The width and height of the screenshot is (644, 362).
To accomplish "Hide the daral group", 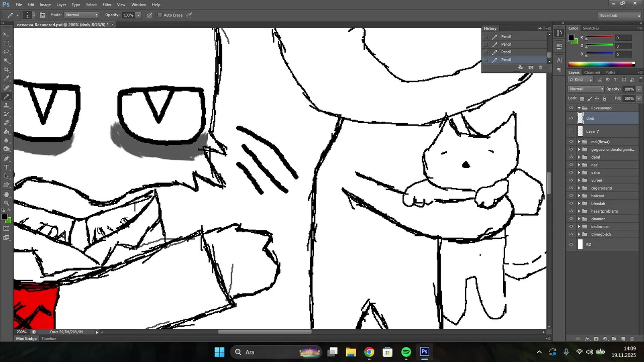I will click(x=571, y=157).
